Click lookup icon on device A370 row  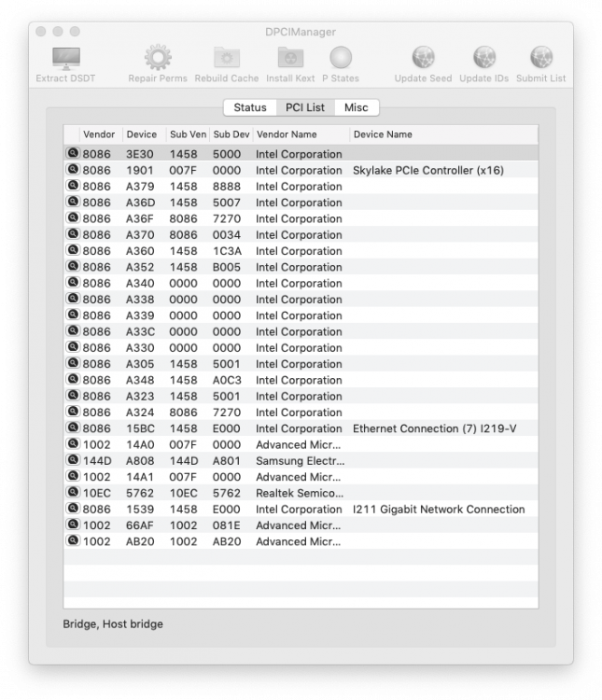pos(73,234)
